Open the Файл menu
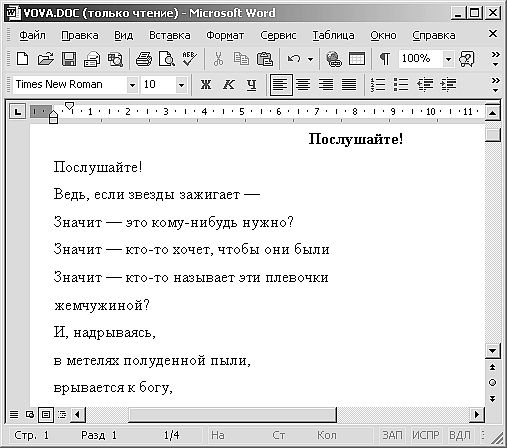The width and height of the screenshot is (507, 448). pos(32,35)
